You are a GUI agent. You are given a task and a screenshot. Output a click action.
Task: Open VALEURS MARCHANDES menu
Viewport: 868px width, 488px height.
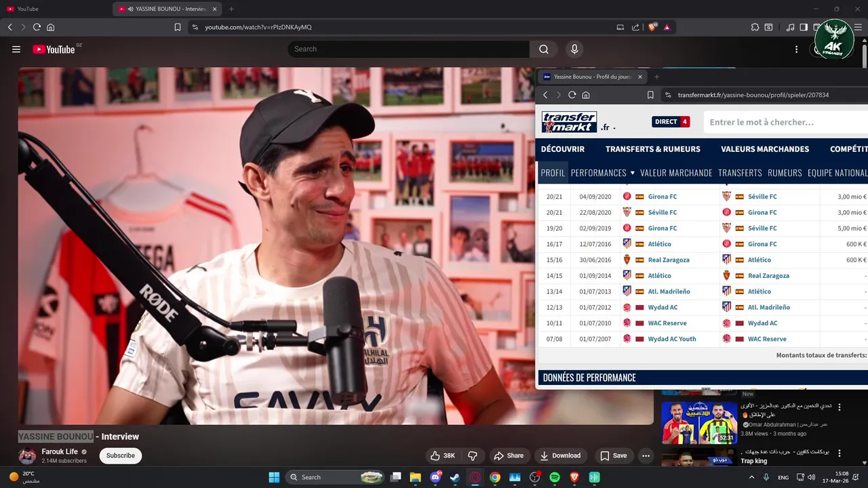point(765,149)
